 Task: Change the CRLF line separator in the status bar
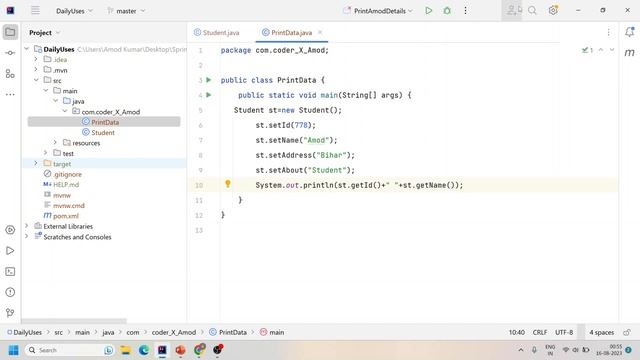[x=540, y=332]
